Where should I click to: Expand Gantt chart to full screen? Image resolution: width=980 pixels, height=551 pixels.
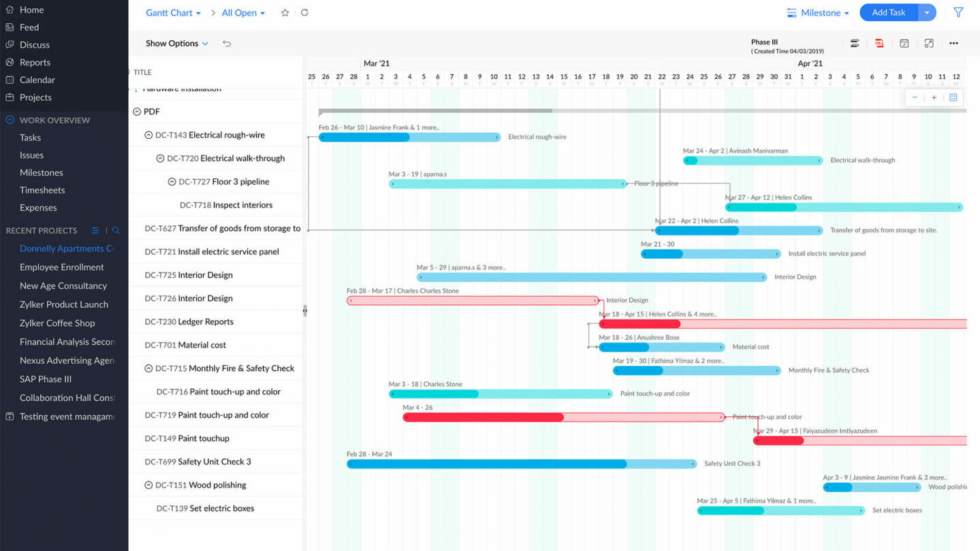929,44
